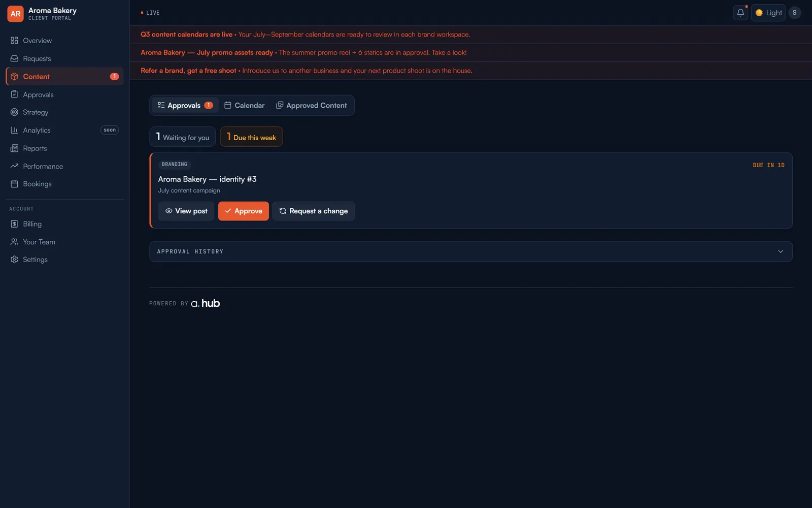Viewport: 812px width, 508px height.
Task: Click the Content notification count badge
Action: point(114,77)
